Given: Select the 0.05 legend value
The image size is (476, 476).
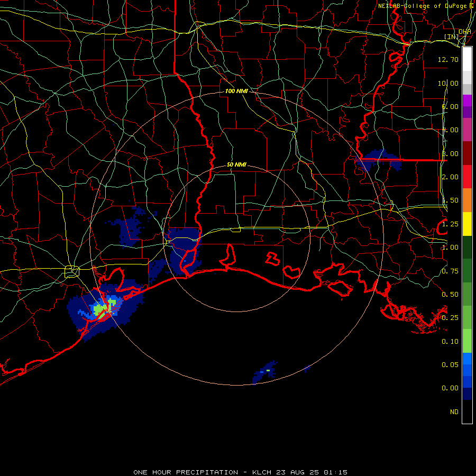Looking at the screenshot, I should click(x=450, y=365).
